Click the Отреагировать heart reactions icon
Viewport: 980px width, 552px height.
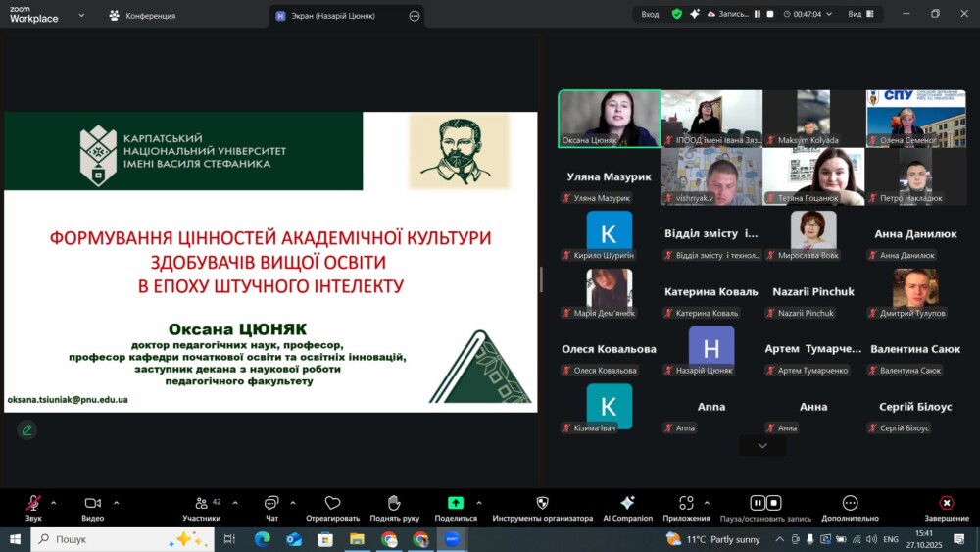tap(332, 504)
